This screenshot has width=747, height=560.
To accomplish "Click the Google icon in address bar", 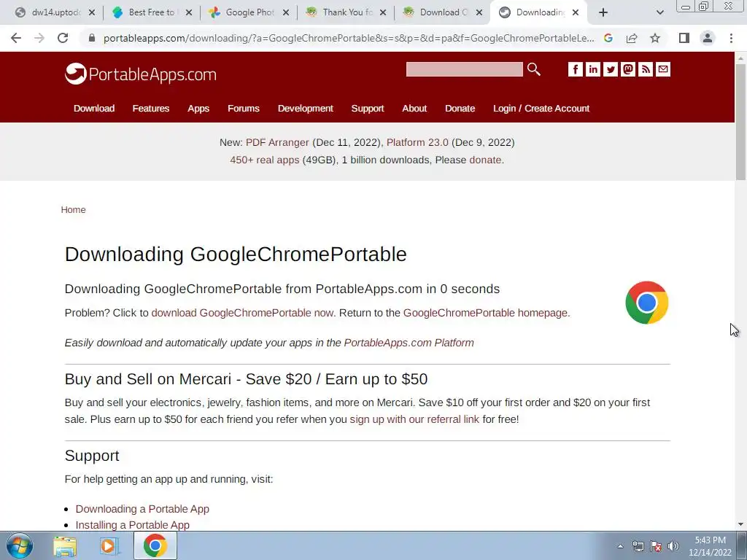I will (608, 38).
